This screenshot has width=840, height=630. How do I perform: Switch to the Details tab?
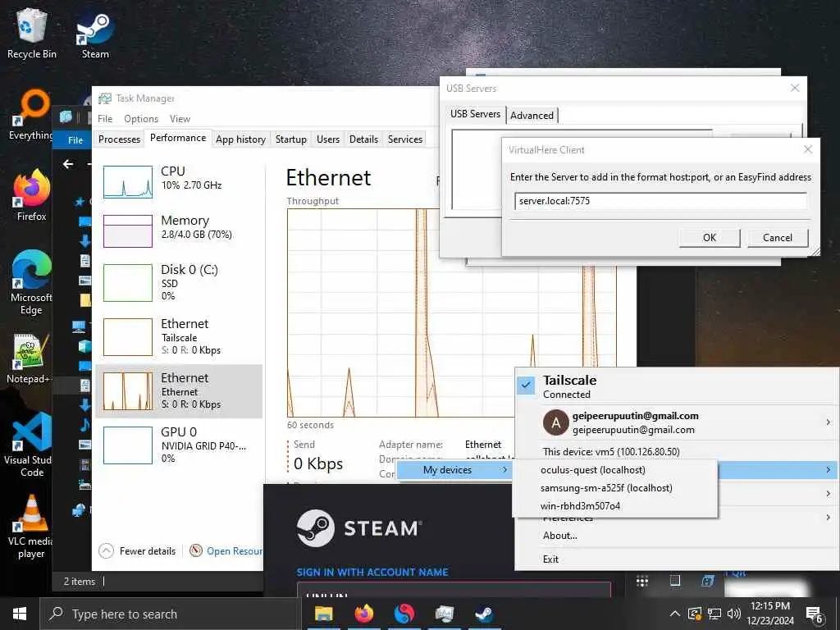[x=363, y=139]
